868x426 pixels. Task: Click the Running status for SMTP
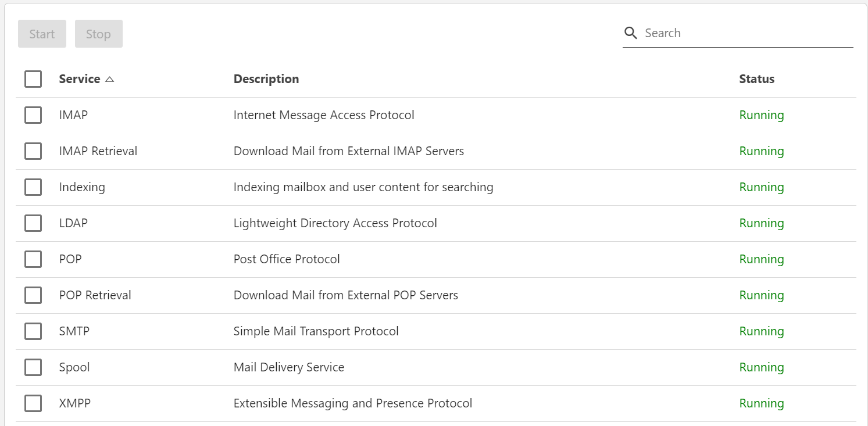pos(762,331)
